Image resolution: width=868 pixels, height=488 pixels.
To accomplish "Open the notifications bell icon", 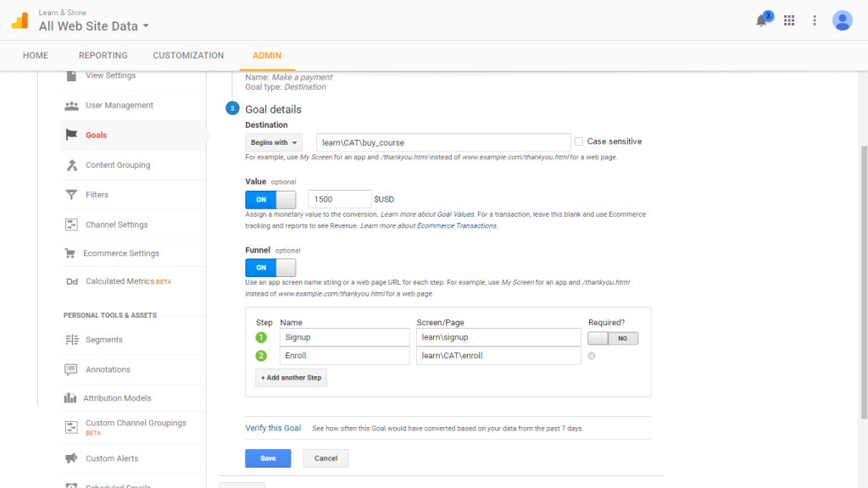I will [x=762, y=20].
